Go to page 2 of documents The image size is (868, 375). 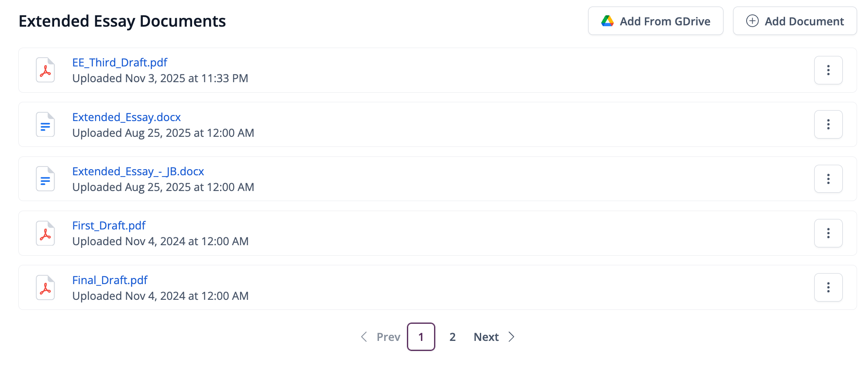(452, 337)
